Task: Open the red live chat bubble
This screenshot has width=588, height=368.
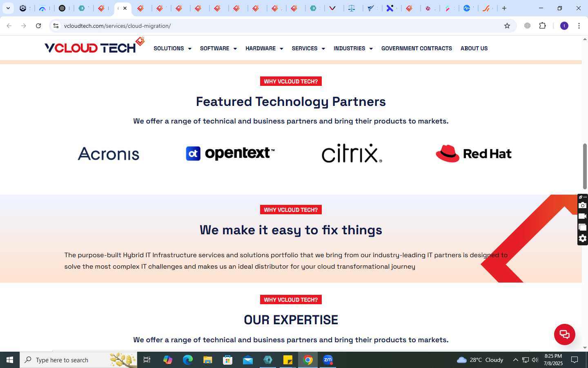Action: (x=564, y=334)
